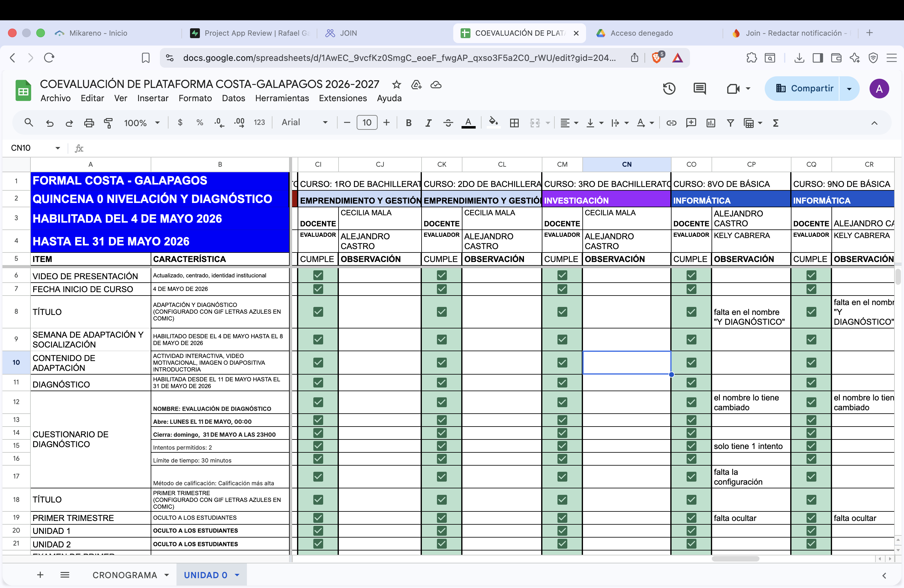Click the strikethrough formatting icon
904x588 pixels.
tap(448, 123)
